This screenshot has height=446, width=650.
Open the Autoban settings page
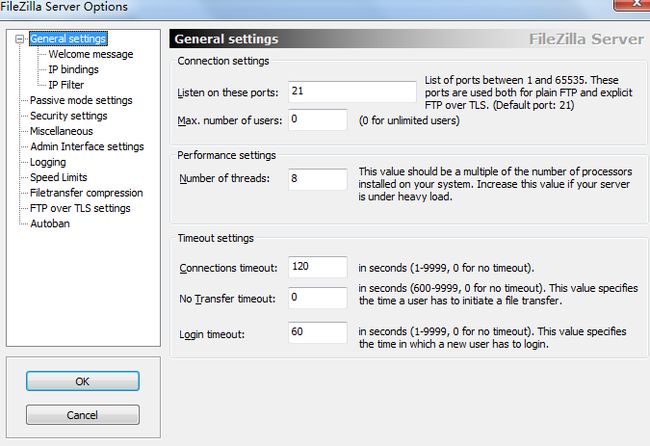(50, 224)
